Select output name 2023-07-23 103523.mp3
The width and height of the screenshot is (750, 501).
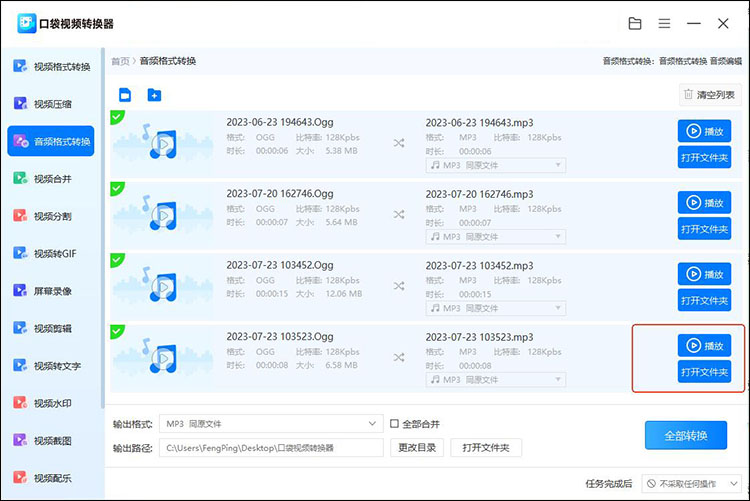479,337
